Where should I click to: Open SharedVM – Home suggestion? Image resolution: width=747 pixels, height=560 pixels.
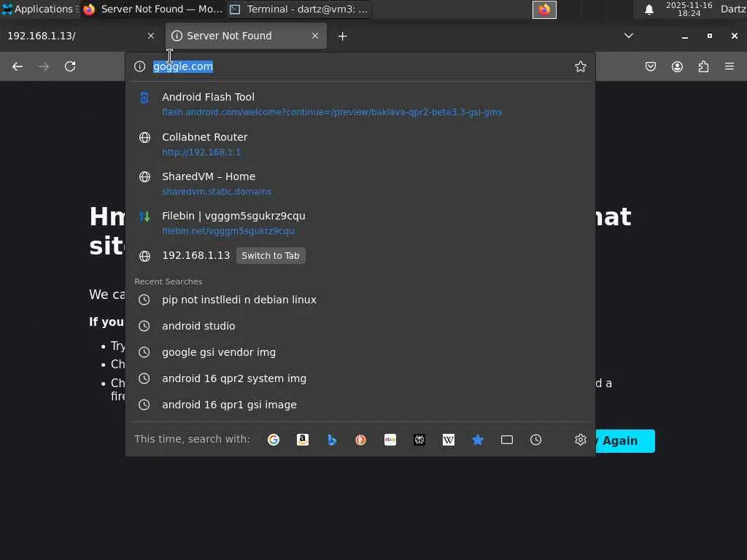coord(360,183)
